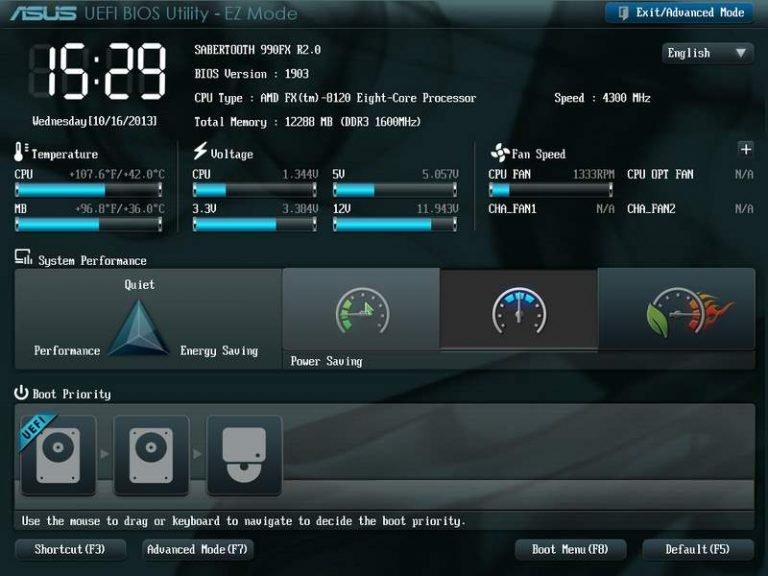Image resolution: width=768 pixels, height=576 pixels.
Task: Click the date Wednesday[10/16/2013]
Action: [95, 121]
